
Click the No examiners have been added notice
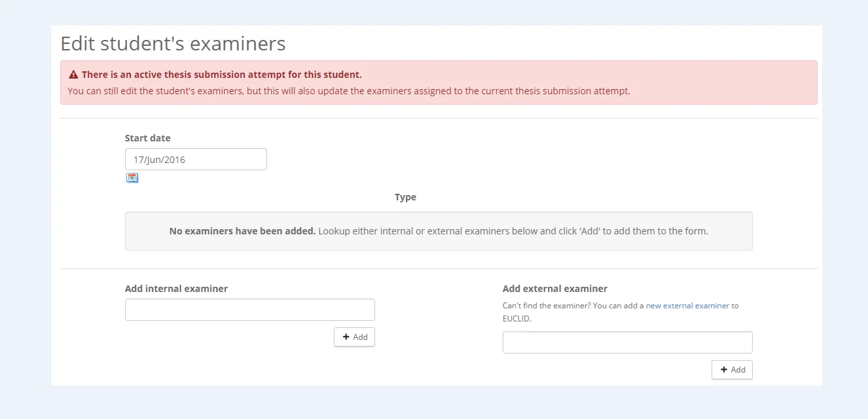[x=438, y=230]
